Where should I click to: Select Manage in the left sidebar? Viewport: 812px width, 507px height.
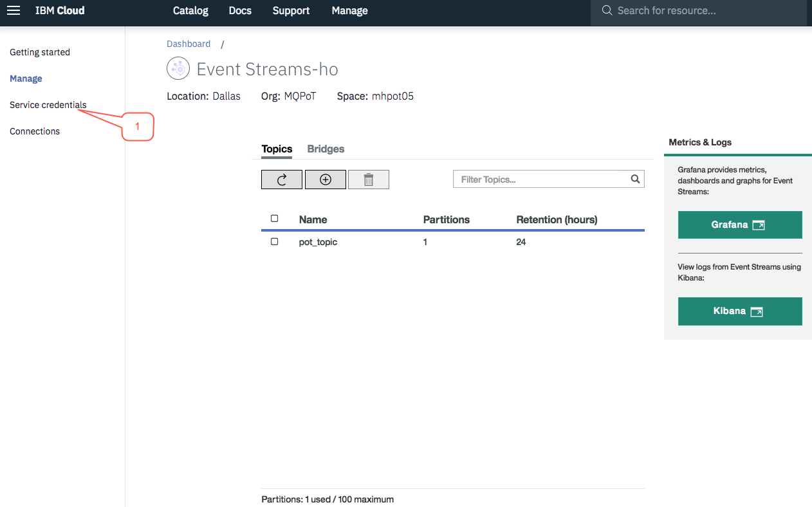[26, 78]
